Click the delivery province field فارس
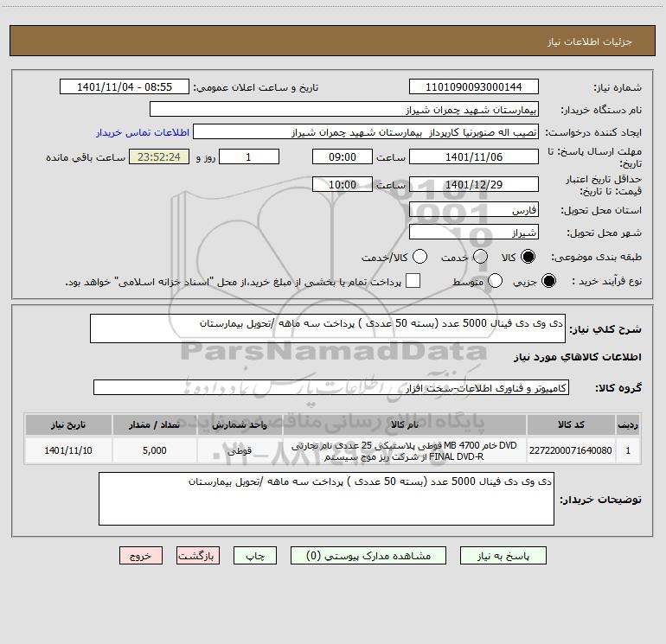This screenshot has width=666, height=644. pos(474,210)
